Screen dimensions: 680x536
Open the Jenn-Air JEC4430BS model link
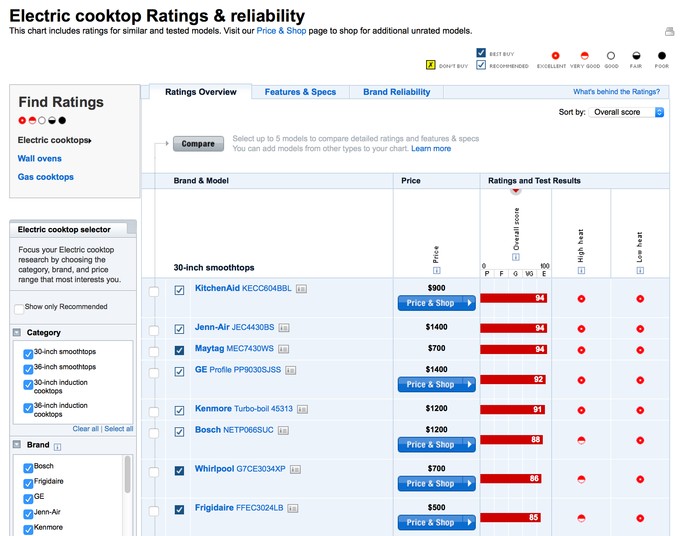tap(234, 327)
